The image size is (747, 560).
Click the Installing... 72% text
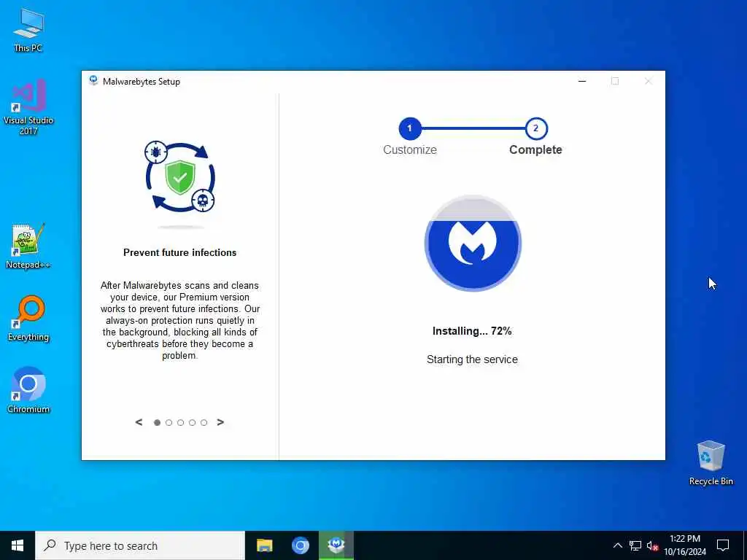(472, 331)
